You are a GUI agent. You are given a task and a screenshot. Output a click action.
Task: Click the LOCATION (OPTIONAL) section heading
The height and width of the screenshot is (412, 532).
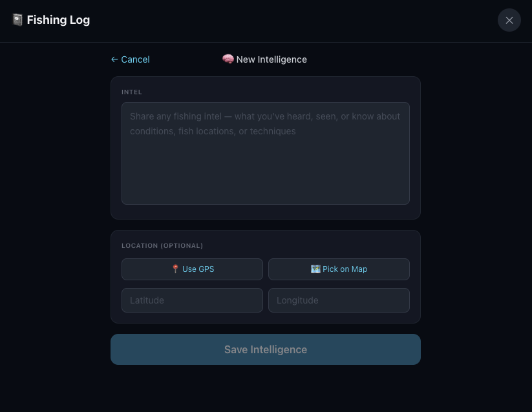pyautogui.click(x=162, y=245)
